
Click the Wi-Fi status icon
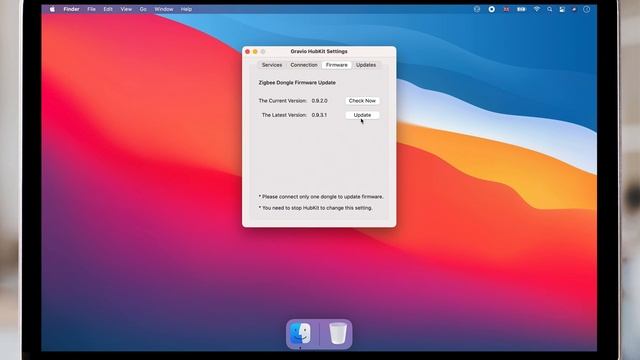point(537,9)
